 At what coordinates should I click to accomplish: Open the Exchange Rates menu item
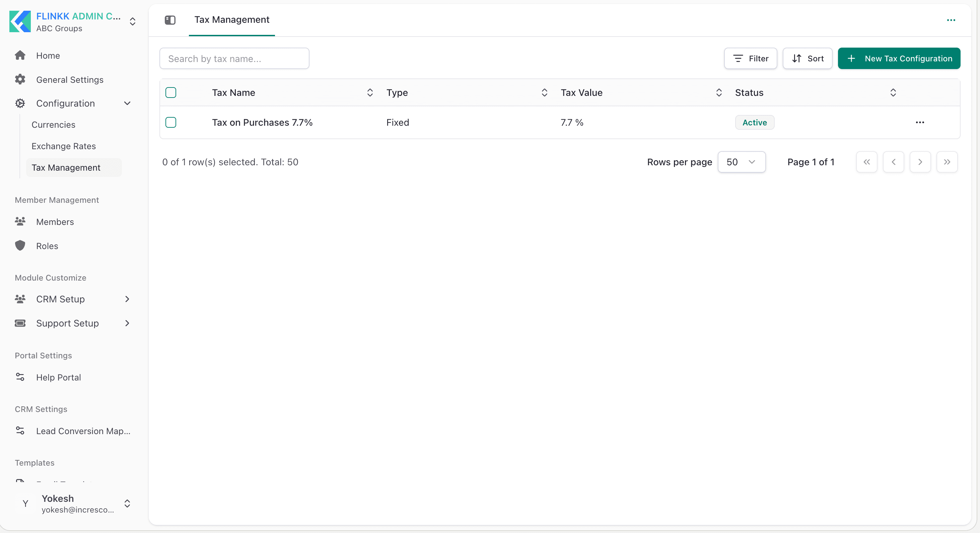[x=64, y=146]
